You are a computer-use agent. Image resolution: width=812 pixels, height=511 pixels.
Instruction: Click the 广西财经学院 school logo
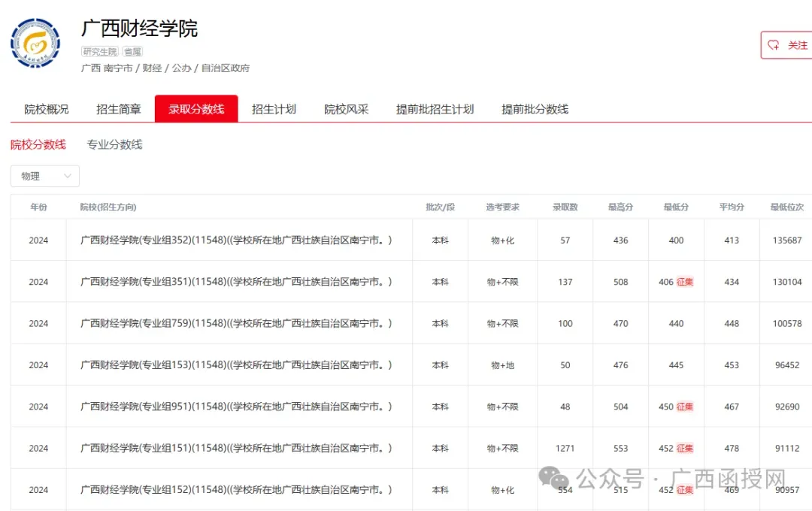tap(35, 43)
